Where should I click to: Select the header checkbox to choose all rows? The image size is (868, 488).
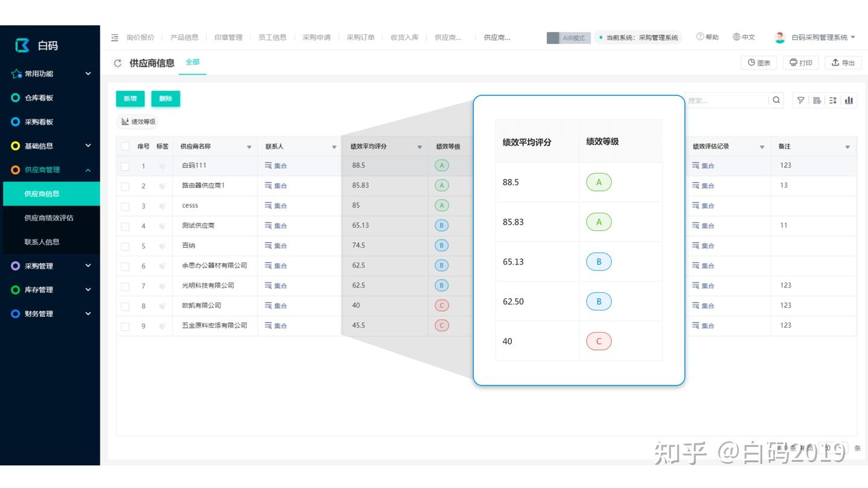pos(125,146)
